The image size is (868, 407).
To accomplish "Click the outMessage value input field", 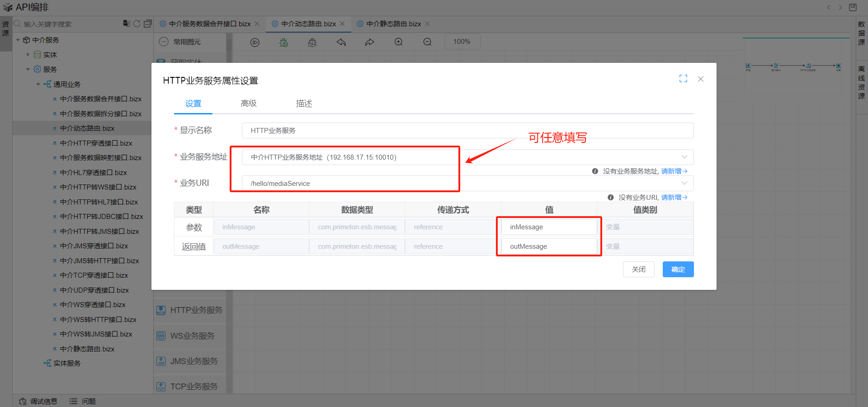I will 549,246.
